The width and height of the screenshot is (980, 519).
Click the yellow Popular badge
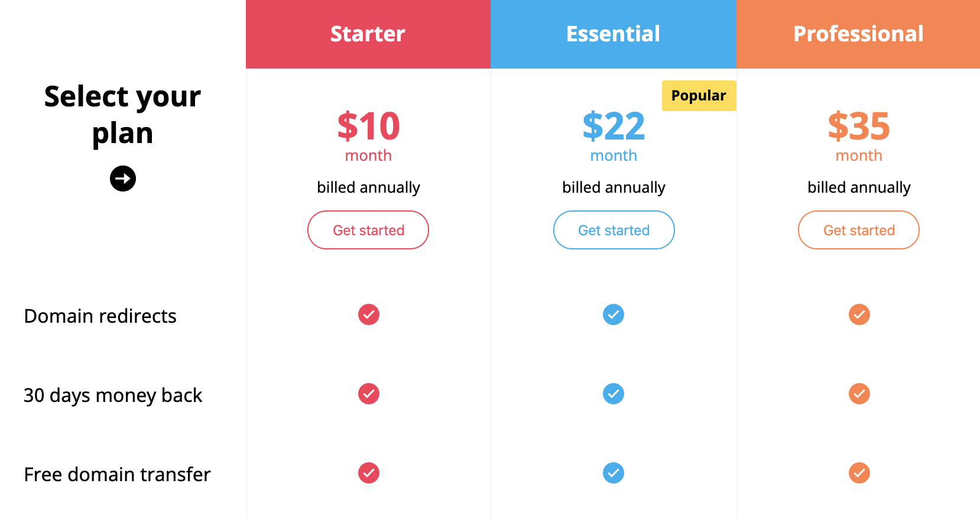point(699,96)
